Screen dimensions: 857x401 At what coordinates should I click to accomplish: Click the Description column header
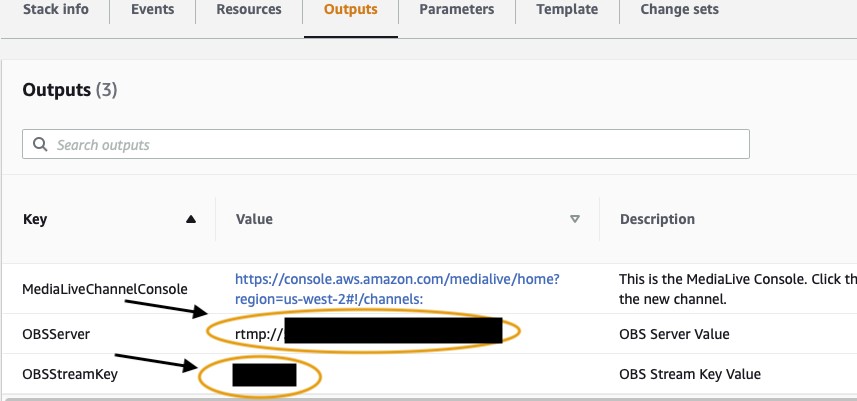click(657, 219)
